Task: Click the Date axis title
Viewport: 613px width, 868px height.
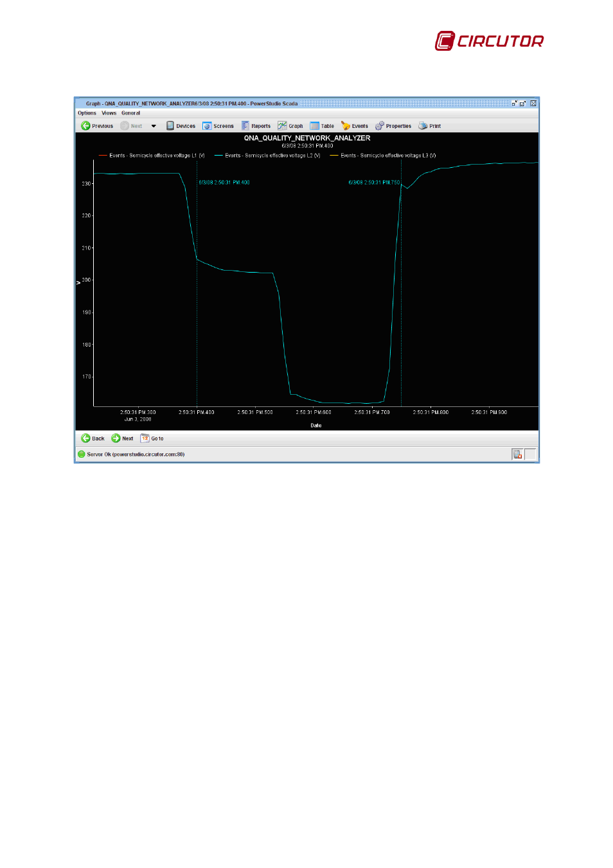Action: pos(316,426)
